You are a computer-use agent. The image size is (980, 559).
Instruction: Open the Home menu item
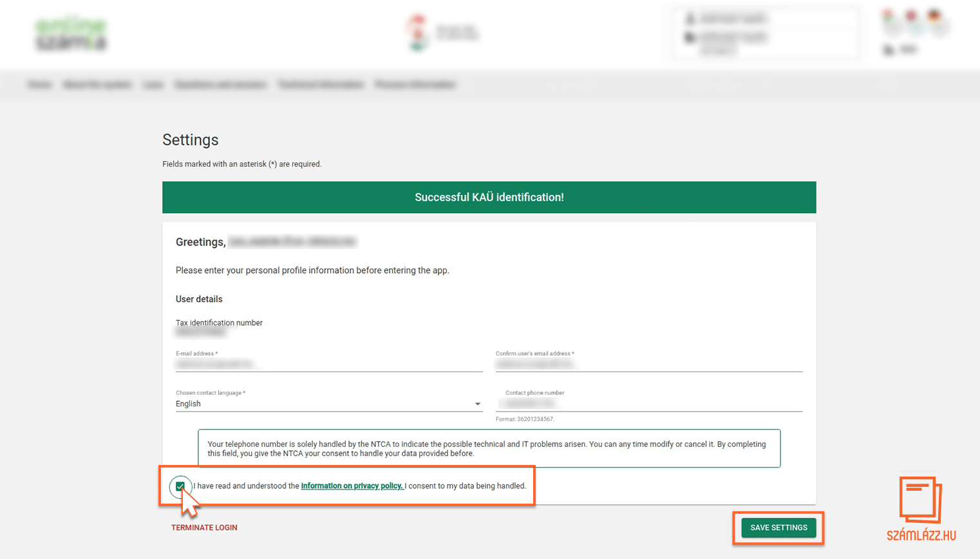39,84
